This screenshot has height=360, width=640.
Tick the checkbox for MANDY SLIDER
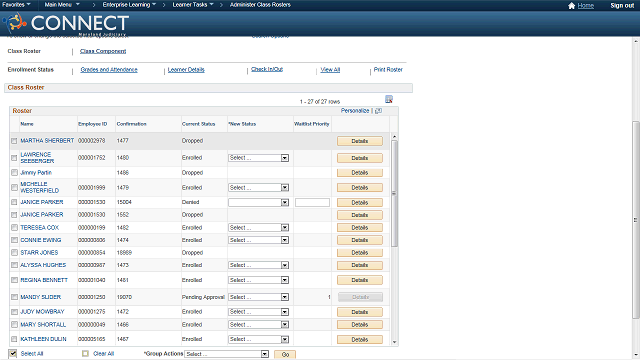tap(14, 297)
